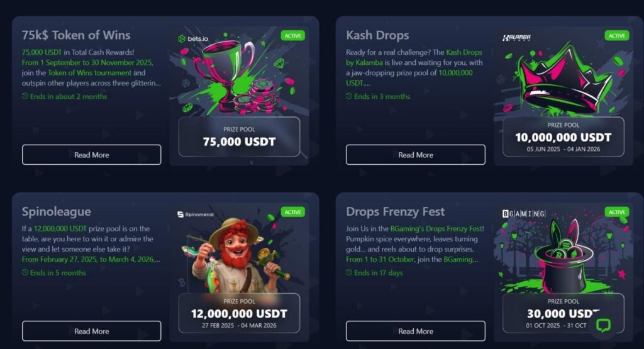Click the Kalamba logo on Kash Drops
644x349 pixels.
point(516,38)
